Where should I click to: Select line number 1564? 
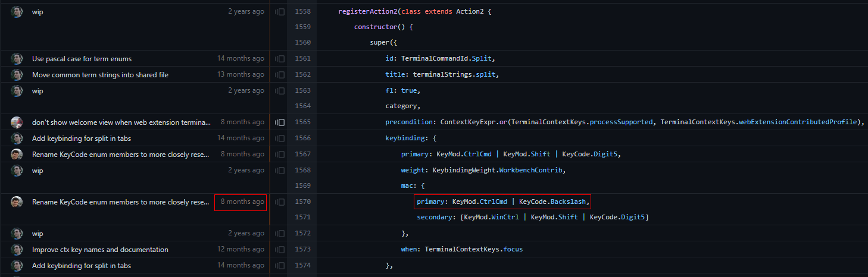click(303, 106)
